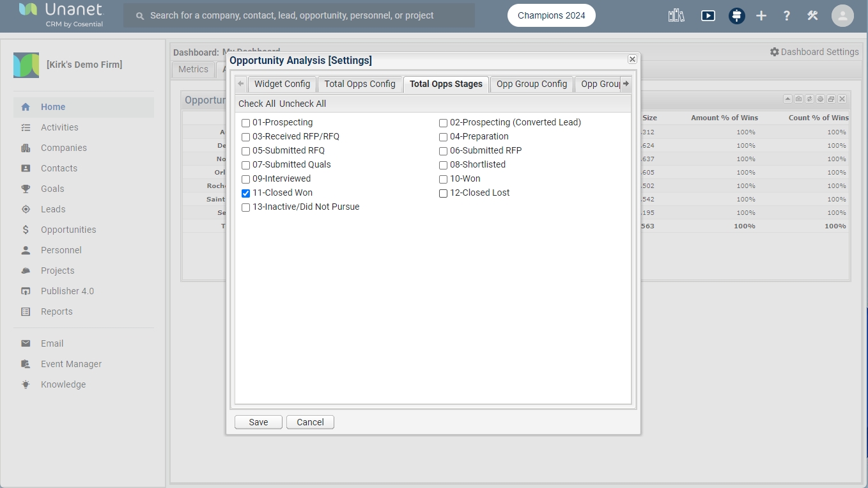This screenshot has width=868, height=488.
Task: Open Opportunities in the sidebar
Action: click(68, 230)
